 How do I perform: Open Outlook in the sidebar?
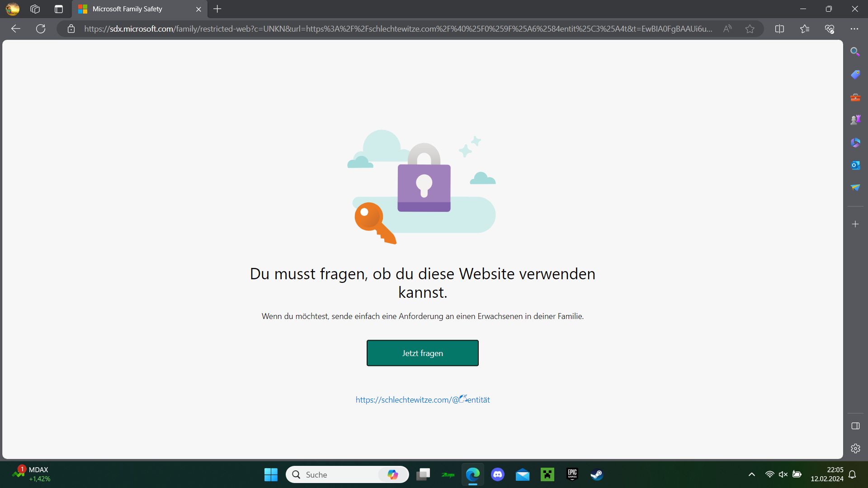pos(855,165)
